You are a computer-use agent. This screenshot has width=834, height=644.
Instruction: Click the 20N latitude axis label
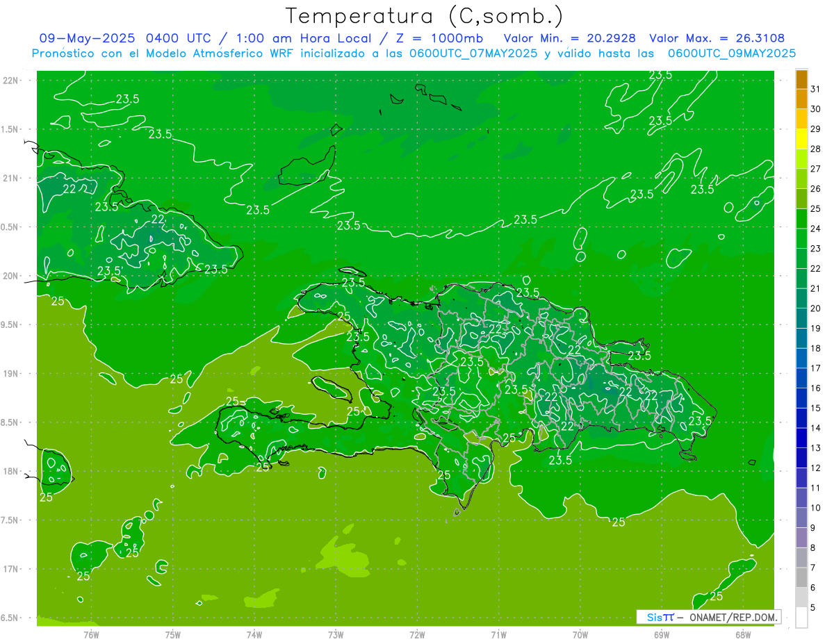coord(12,276)
